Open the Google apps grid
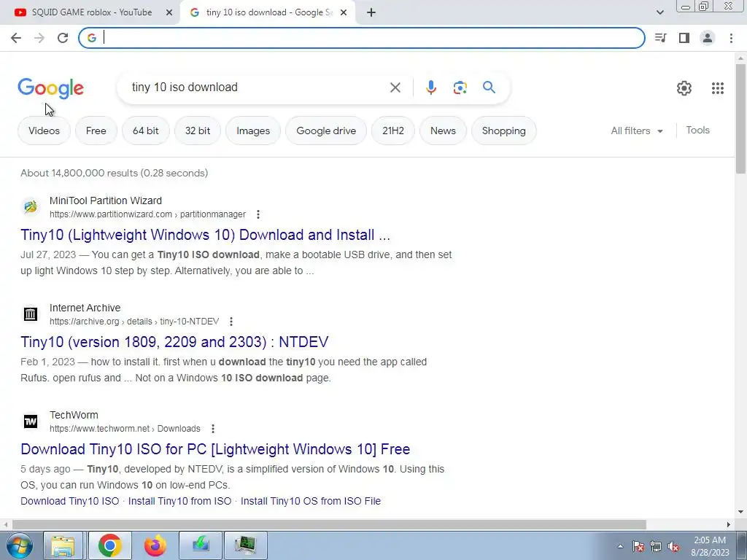The height and width of the screenshot is (560, 747). (x=718, y=88)
